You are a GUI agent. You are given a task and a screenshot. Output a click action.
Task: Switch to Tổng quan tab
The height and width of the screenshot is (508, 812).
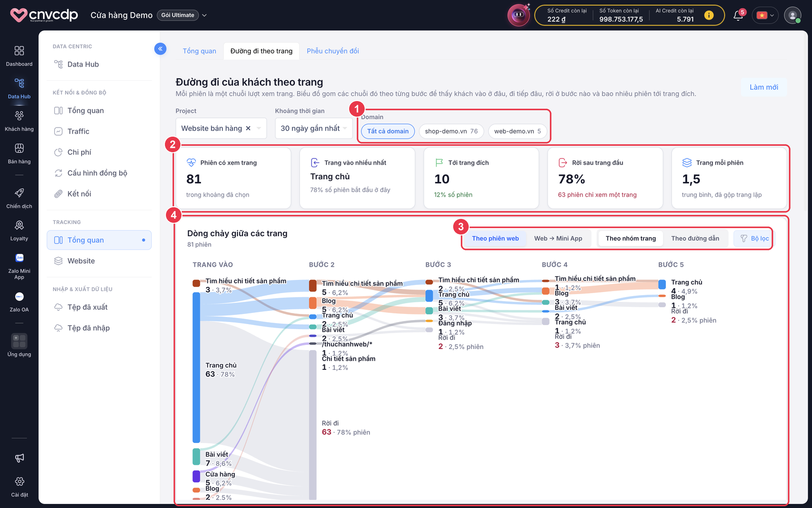pyautogui.click(x=199, y=51)
